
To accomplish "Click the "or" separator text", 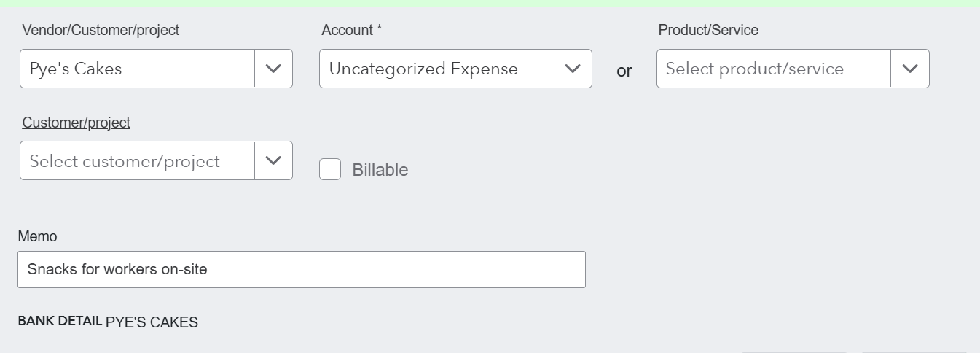I will point(624,71).
